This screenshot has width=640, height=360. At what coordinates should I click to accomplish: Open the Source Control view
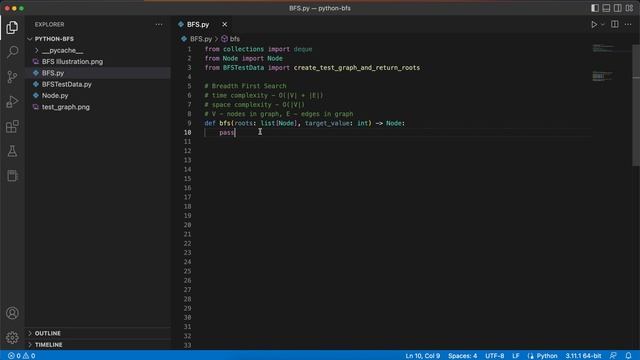coord(12,77)
